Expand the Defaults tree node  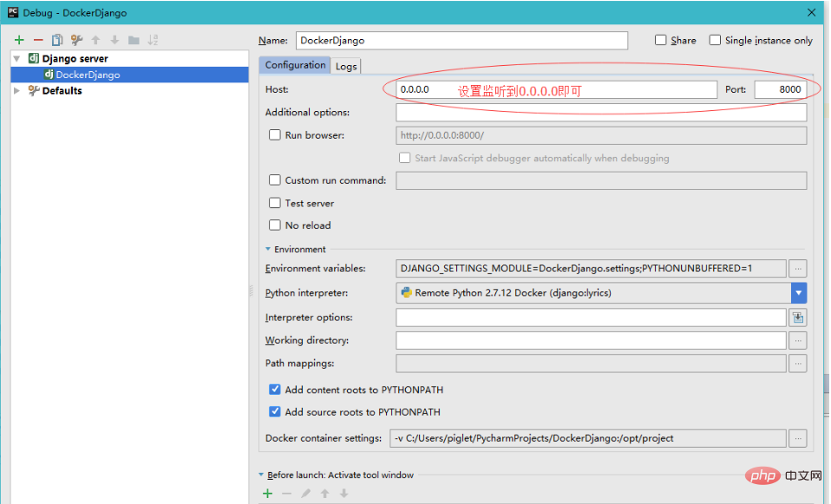[x=17, y=90]
